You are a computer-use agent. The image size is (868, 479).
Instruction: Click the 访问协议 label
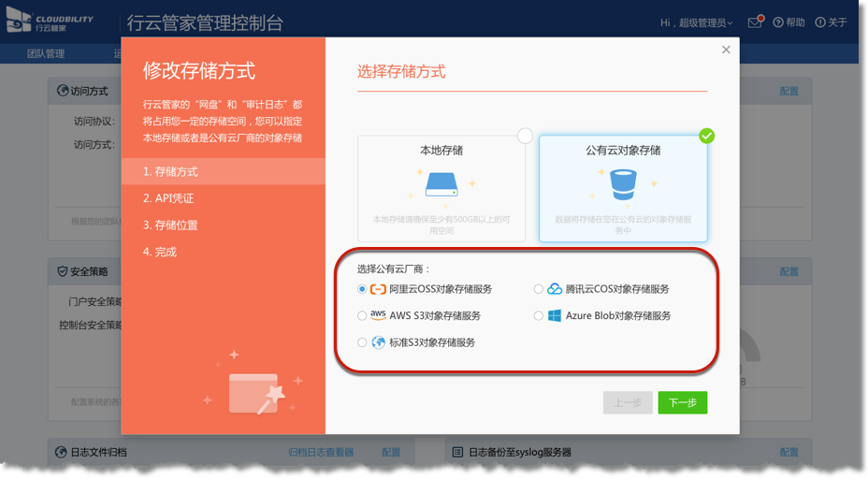94,122
